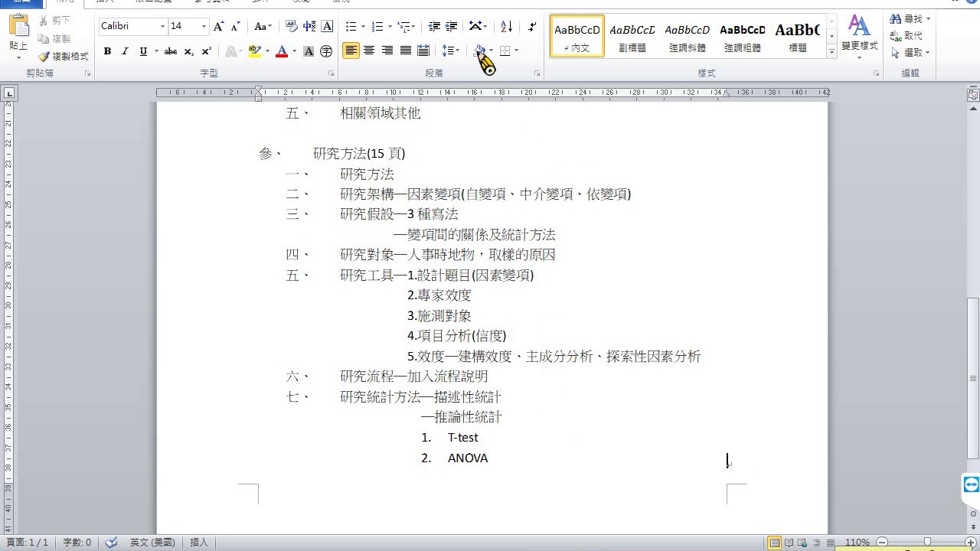Shrink the font size with the small A button

pos(236,26)
